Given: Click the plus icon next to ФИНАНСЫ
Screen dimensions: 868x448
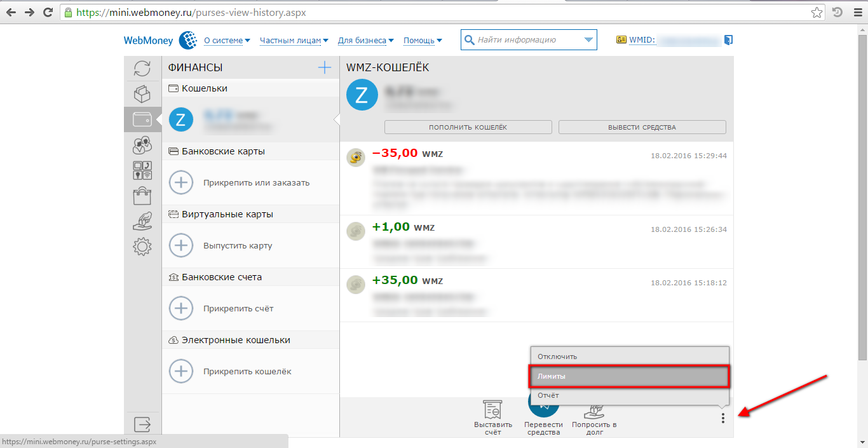Looking at the screenshot, I should pos(325,67).
